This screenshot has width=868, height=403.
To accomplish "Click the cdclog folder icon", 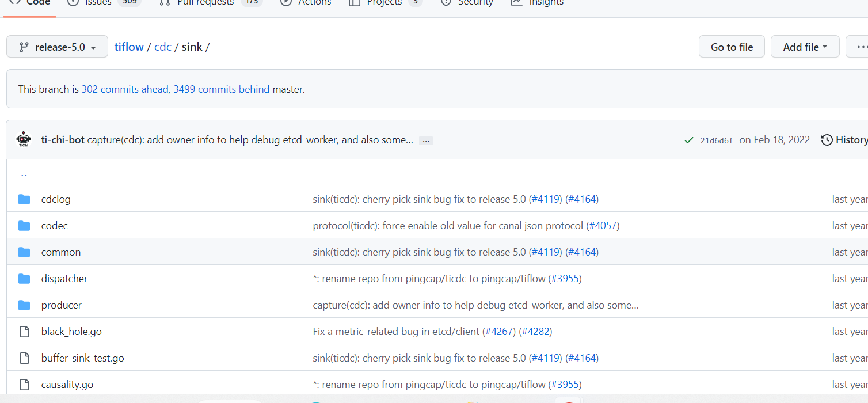I will [x=24, y=199].
